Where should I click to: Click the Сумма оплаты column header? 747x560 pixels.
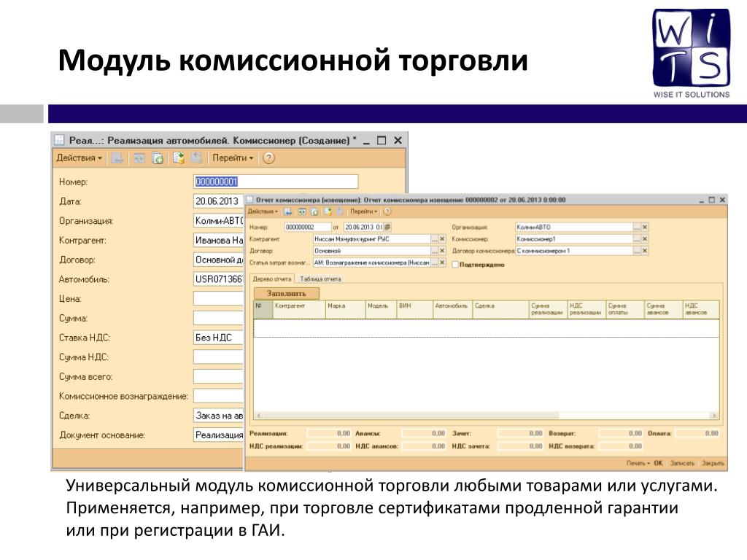click(625, 309)
